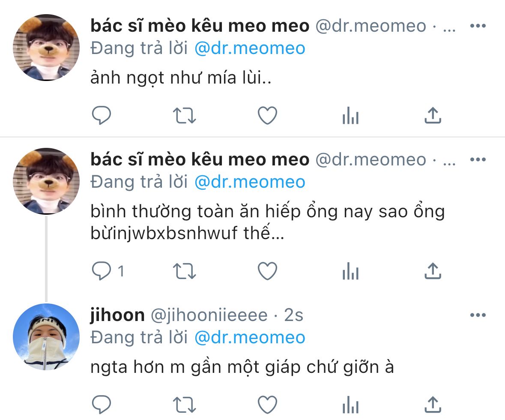
Task: Open more options on jihoon's tweet
Action: point(478,315)
